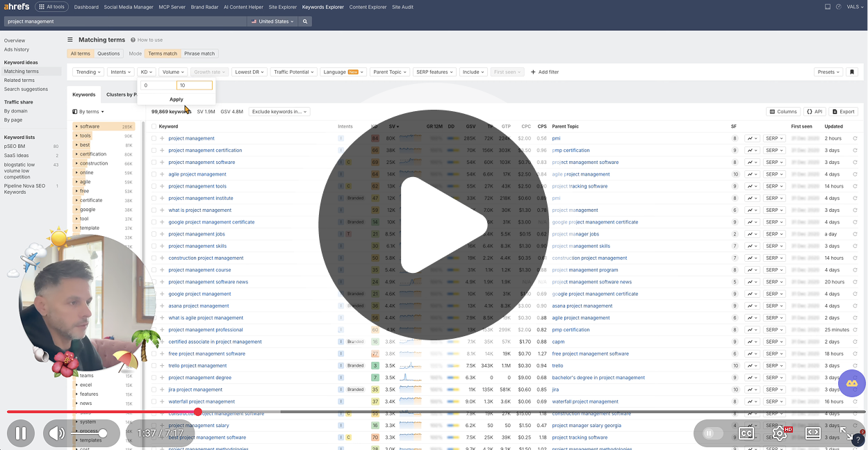Click the keyword search input field
Screen dimensions: 868x450
[125, 22]
